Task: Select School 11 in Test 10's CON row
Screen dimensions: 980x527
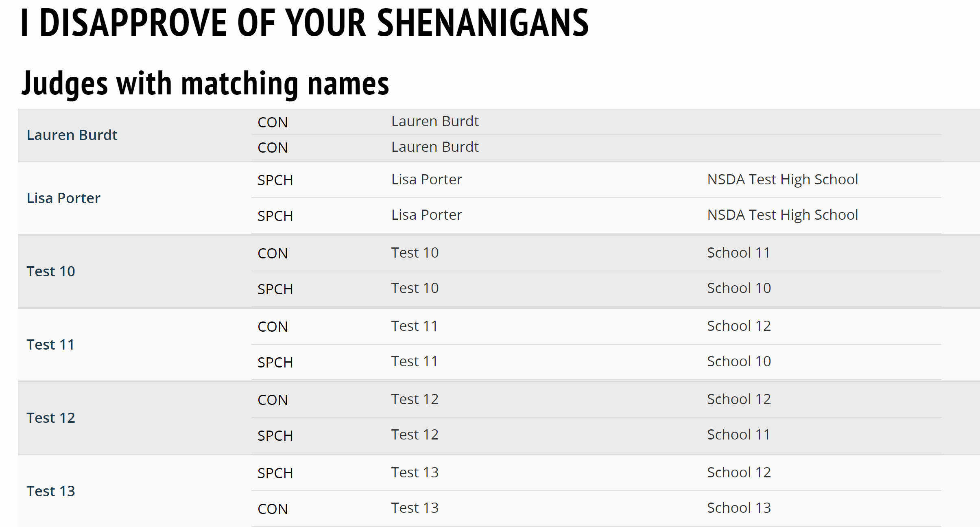Action: click(738, 253)
